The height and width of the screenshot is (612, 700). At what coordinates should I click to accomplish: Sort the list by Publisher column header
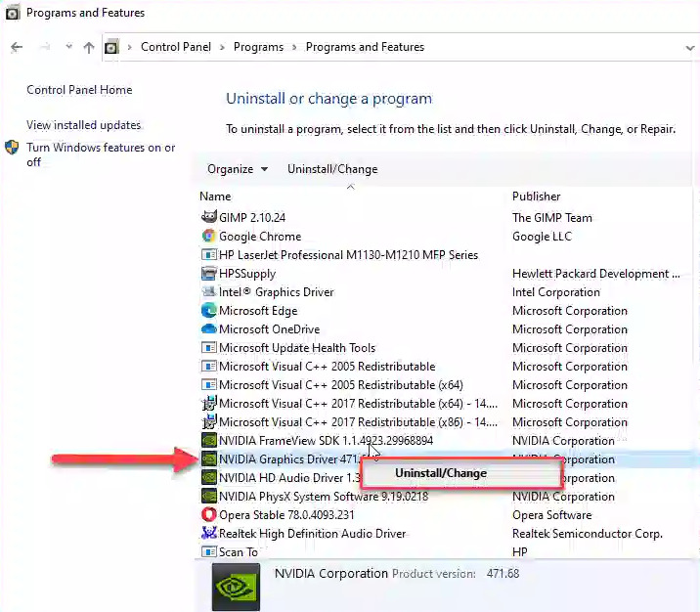point(537,197)
